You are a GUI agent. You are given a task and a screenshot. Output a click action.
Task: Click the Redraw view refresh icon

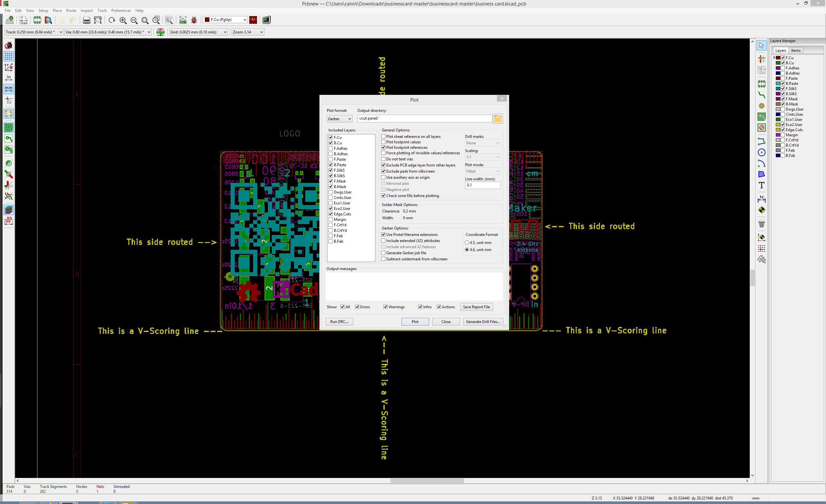click(112, 20)
